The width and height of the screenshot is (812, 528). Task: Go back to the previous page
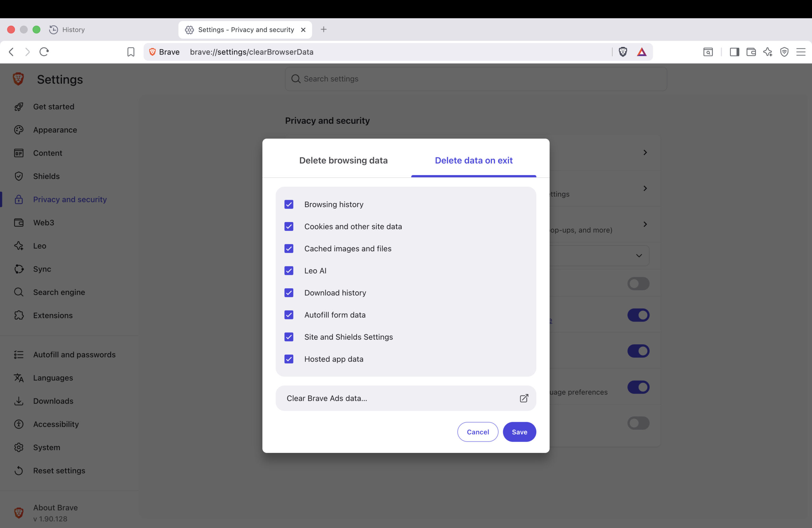pyautogui.click(x=11, y=52)
